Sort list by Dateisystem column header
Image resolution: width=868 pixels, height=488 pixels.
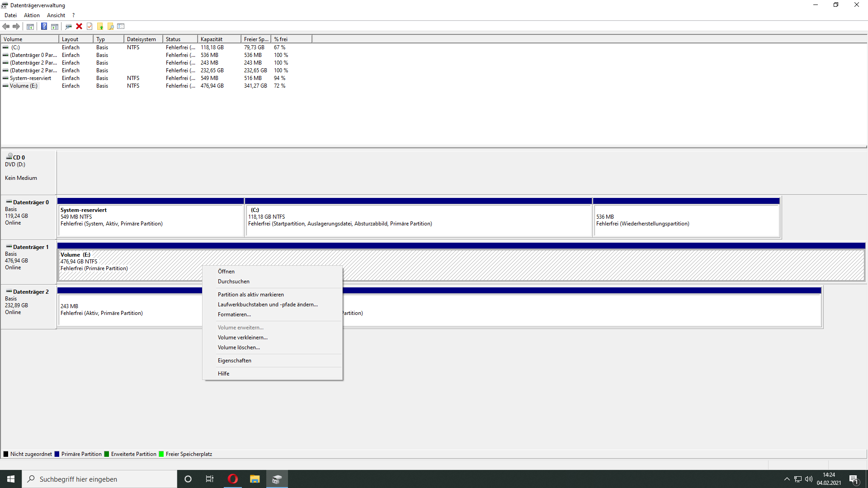point(142,39)
